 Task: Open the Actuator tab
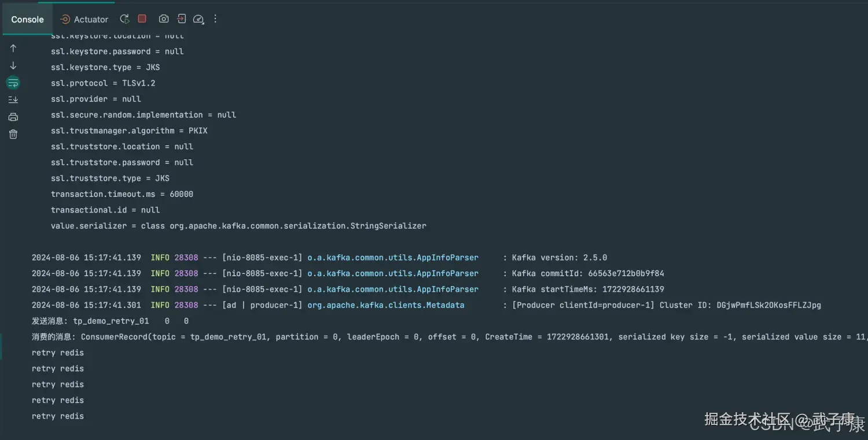(x=84, y=19)
